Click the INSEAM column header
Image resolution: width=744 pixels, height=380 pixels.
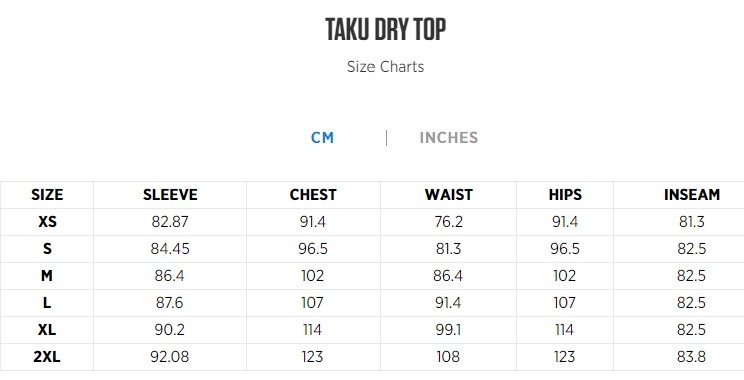[x=691, y=195]
